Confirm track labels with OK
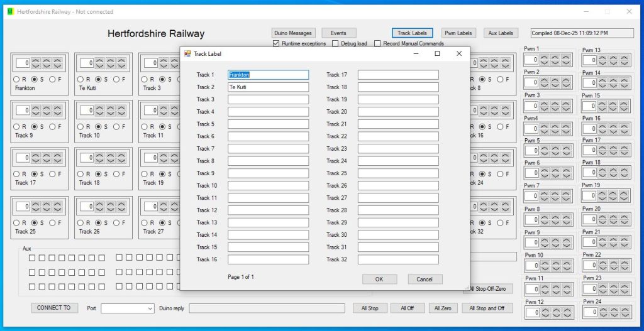 [379, 279]
